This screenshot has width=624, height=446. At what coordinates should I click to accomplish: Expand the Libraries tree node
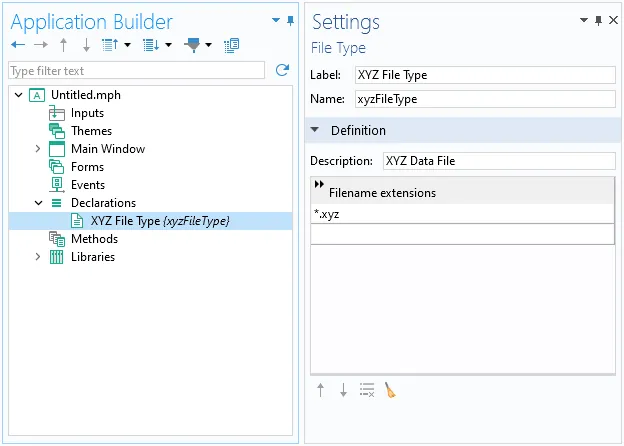pyautogui.click(x=38, y=257)
